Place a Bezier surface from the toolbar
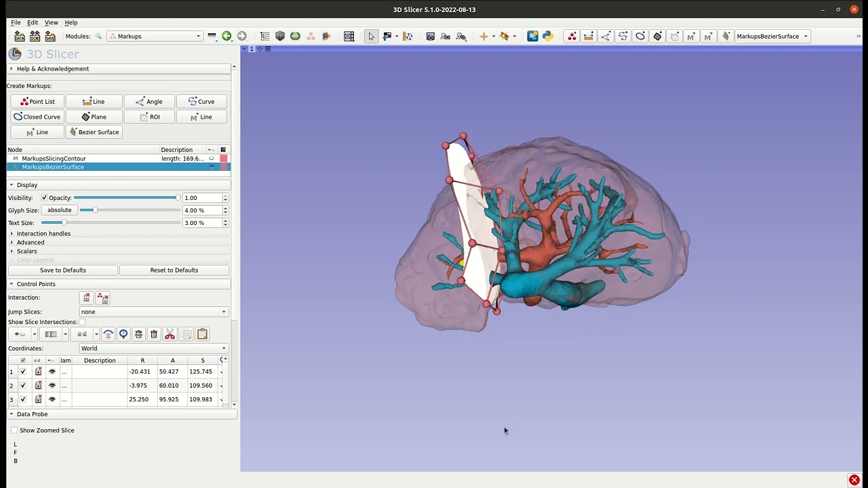Viewport: 868px width, 488px height. [726, 36]
